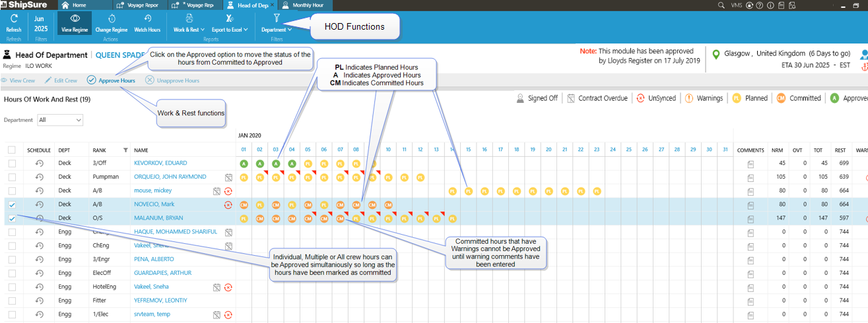Click the RANK column filter icon
Viewport: 868px width, 323px height.
(x=125, y=150)
